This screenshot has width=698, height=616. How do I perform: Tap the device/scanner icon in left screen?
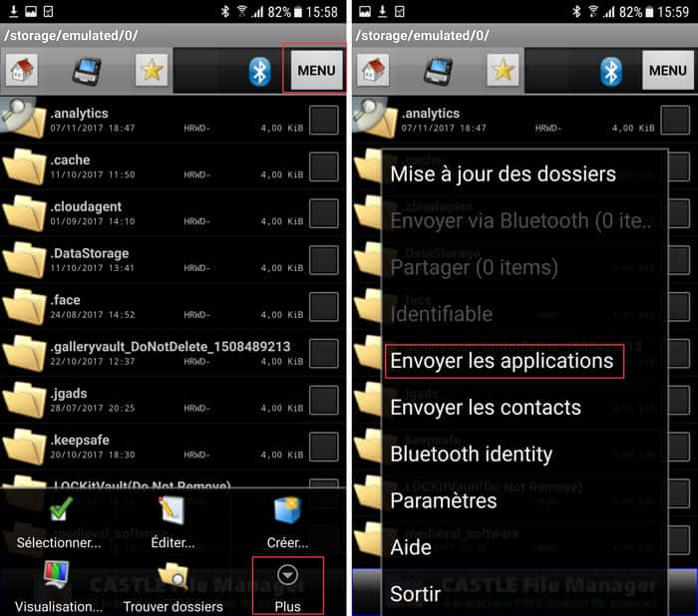tap(87, 71)
